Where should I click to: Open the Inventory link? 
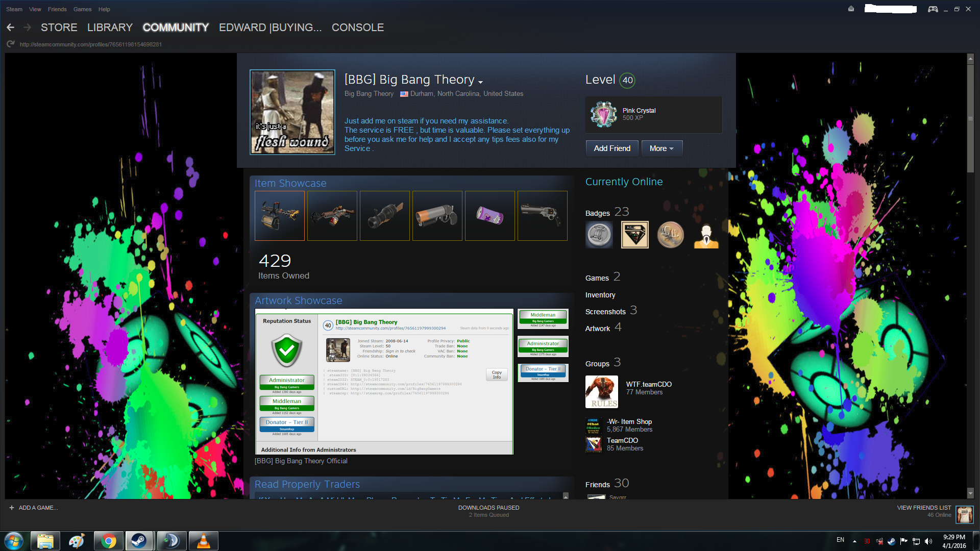tap(600, 295)
